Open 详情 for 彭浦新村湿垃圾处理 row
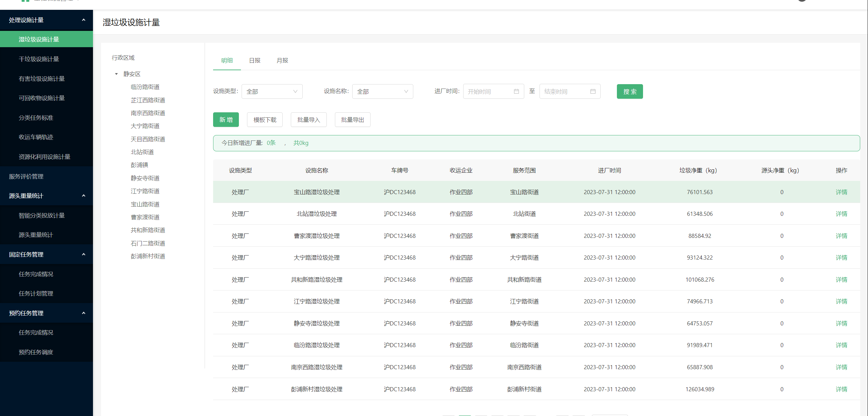This screenshot has width=868, height=416. (842, 389)
